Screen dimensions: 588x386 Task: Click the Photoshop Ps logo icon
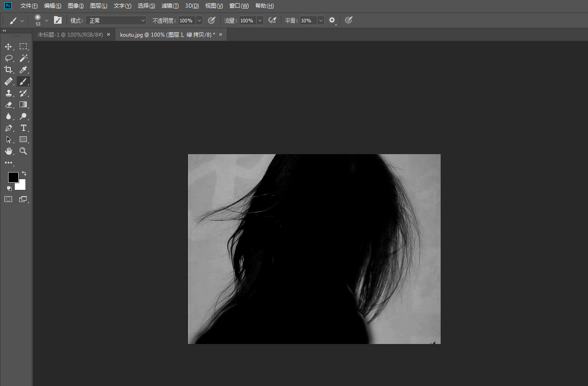click(x=8, y=6)
